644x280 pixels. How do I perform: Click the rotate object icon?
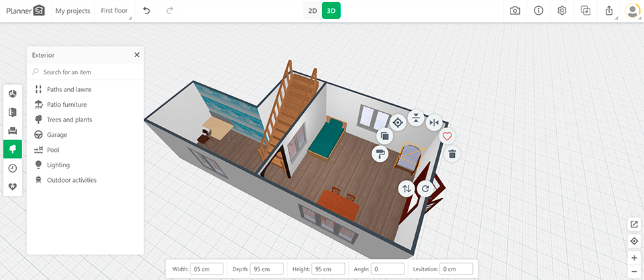pyautogui.click(x=425, y=189)
